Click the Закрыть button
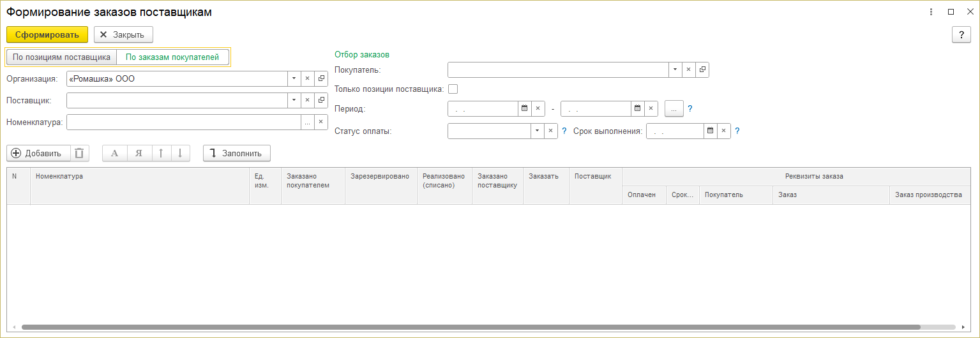Screen dimensions: 980x338 click(x=123, y=34)
